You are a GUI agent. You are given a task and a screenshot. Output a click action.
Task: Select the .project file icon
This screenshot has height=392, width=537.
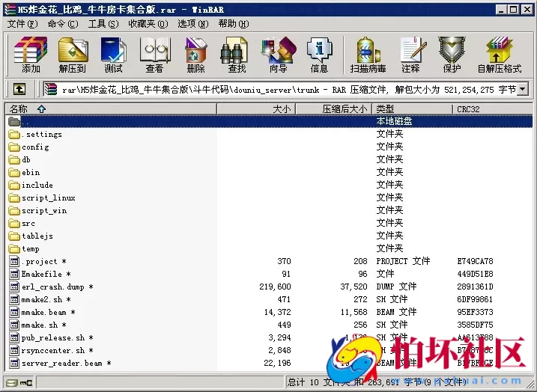[14, 261]
